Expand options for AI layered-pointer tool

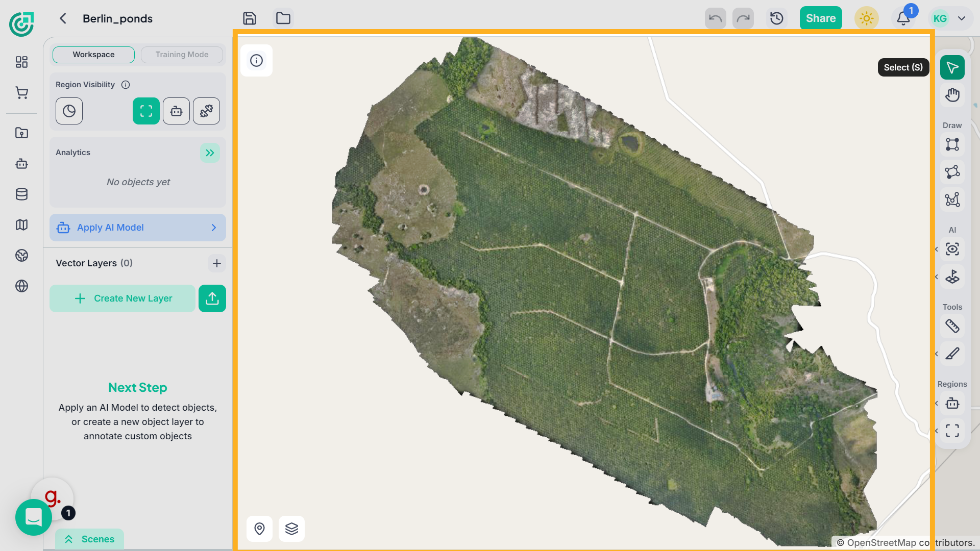point(936,277)
